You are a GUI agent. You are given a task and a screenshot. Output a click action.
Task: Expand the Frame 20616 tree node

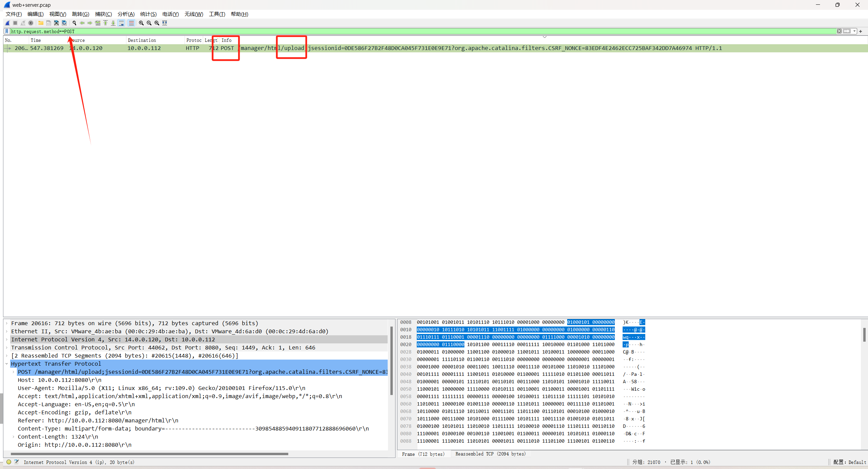(x=7, y=323)
